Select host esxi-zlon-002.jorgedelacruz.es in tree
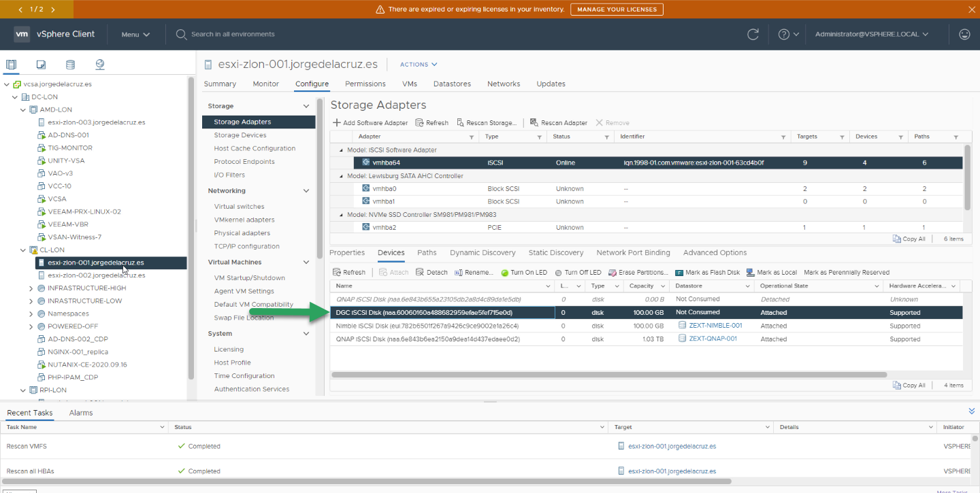The image size is (980, 493). [96, 275]
